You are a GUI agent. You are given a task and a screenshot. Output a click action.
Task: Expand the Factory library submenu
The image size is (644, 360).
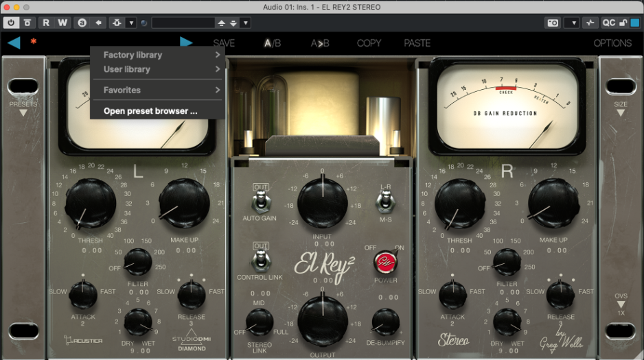click(158, 55)
